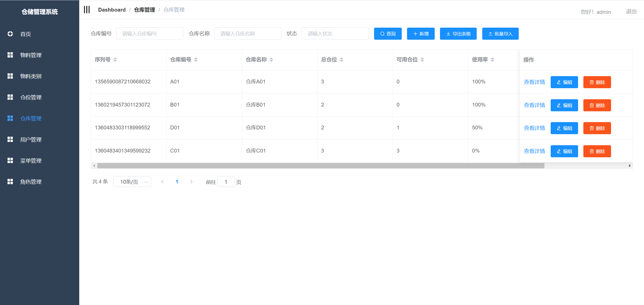The image size is (644, 305).
Task: Click the 仓库管理 breadcrumb parent item
Action: point(144,10)
